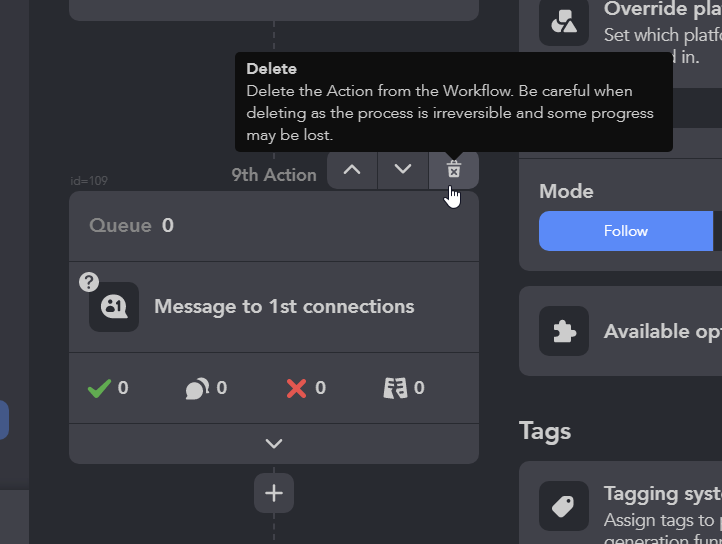Click the 9th Action label
The image size is (722, 544).
(x=274, y=175)
